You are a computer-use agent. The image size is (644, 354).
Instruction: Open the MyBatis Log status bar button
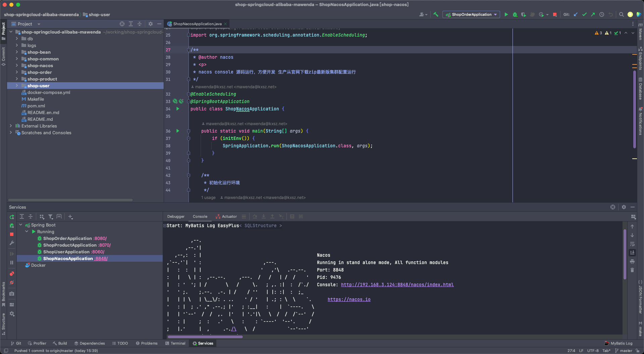point(618,343)
